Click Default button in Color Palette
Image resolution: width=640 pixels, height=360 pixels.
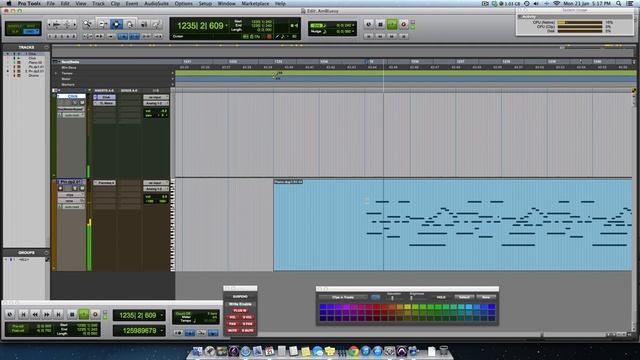pos(464,297)
